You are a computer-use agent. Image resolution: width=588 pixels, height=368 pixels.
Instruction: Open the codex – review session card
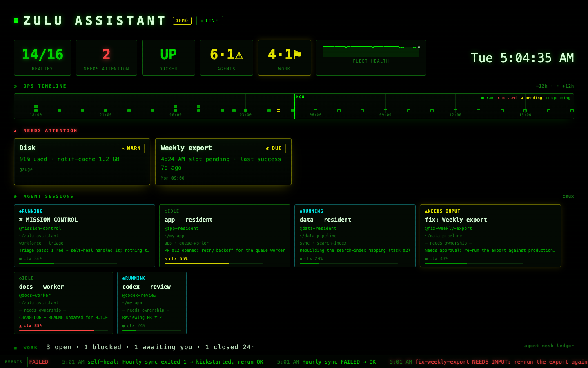click(x=152, y=303)
